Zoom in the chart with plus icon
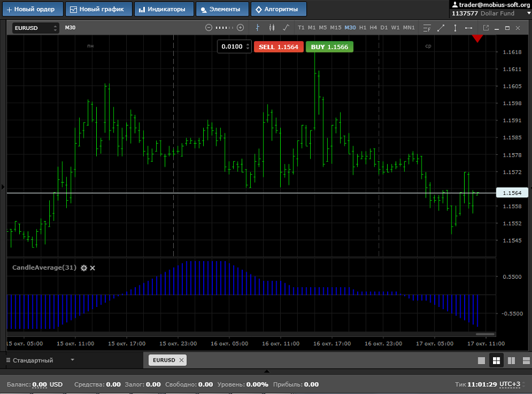Screen dimensions: 532x394 pos(240,28)
